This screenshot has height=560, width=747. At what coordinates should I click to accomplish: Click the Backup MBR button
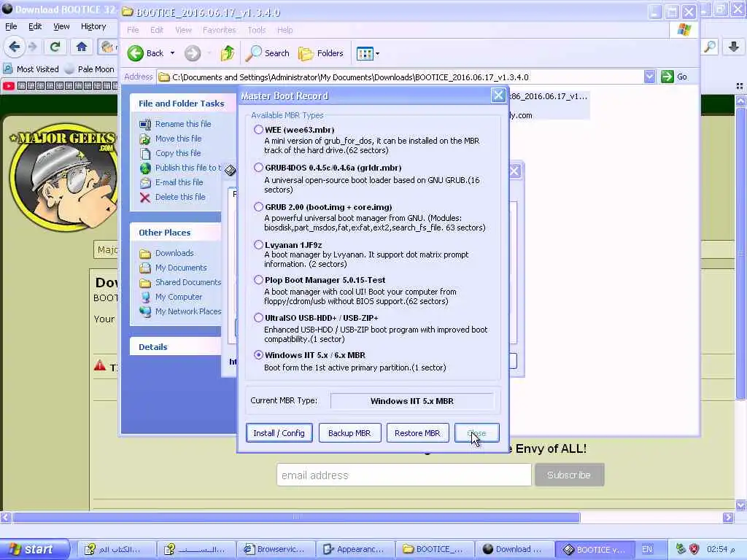pos(349,433)
